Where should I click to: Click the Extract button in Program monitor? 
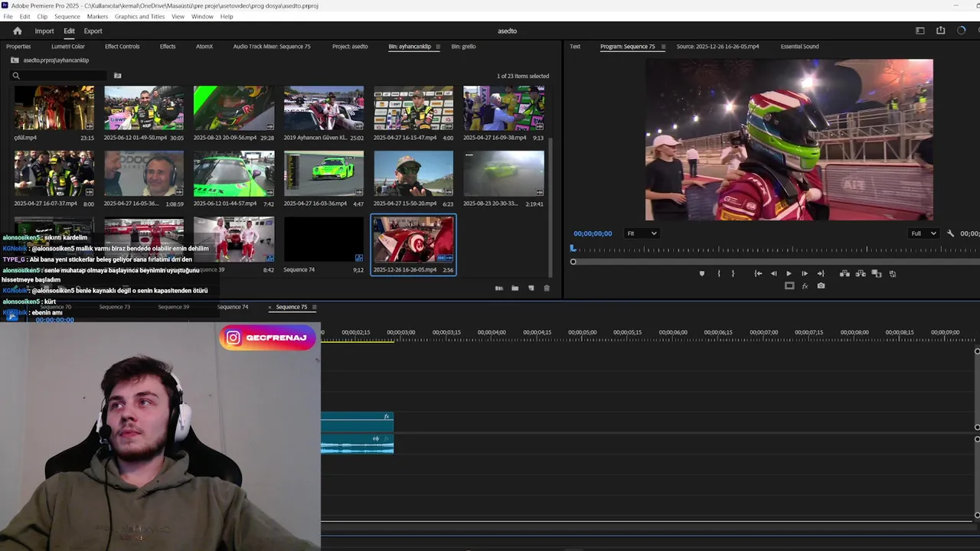(x=861, y=273)
